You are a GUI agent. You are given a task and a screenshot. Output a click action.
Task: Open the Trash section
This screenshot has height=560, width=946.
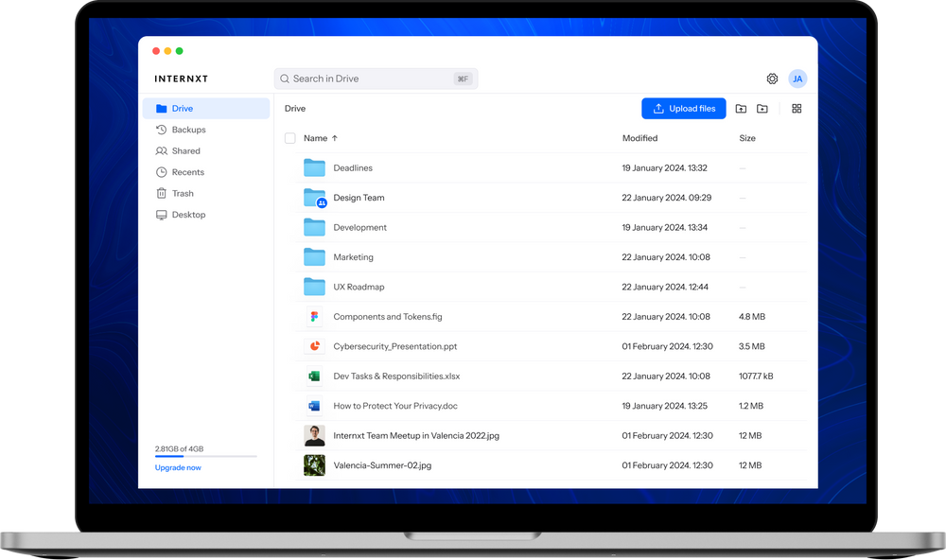pyautogui.click(x=180, y=193)
